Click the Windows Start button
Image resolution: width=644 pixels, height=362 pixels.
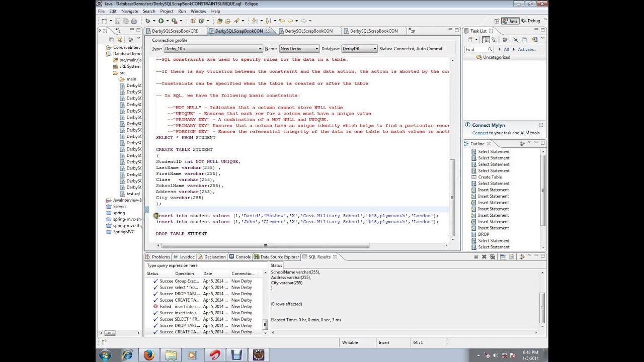(x=105, y=355)
